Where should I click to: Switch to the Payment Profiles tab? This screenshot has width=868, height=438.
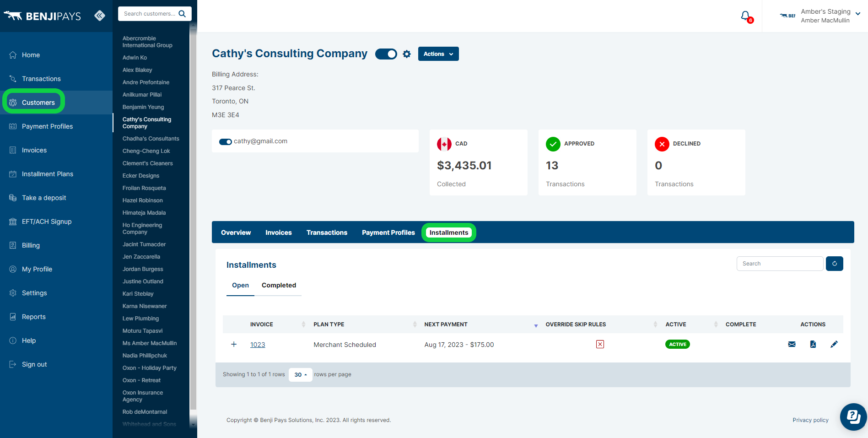[x=388, y=233]
